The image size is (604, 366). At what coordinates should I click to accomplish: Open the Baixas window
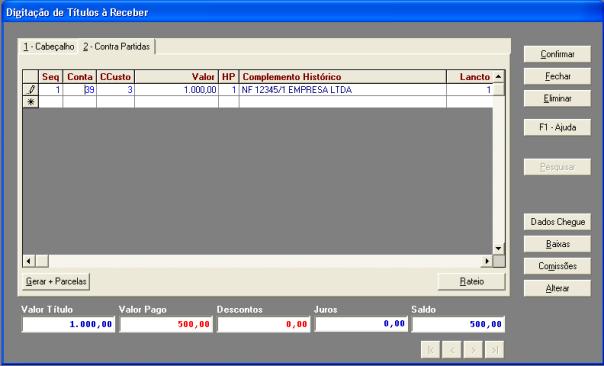[x=557, y=244]
